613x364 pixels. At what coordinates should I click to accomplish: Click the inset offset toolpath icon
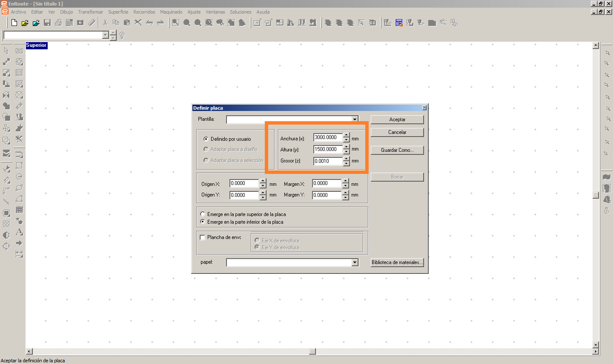pos(19,84)
